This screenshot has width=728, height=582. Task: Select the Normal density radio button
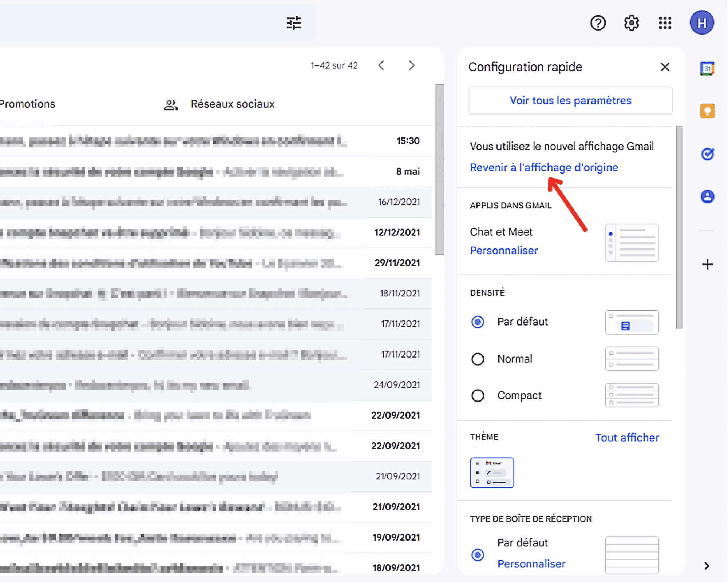(478, 359)
